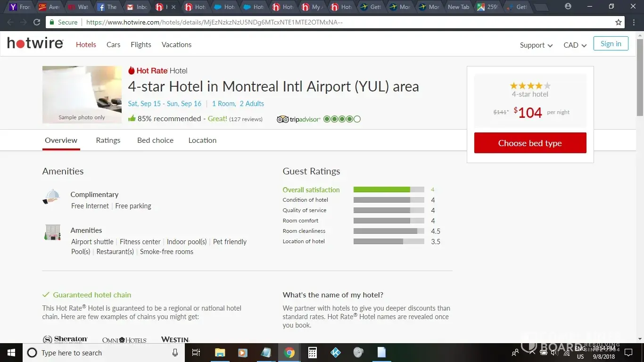Click the Sign in button
644x362 pixels.
(x=611, y=44)
